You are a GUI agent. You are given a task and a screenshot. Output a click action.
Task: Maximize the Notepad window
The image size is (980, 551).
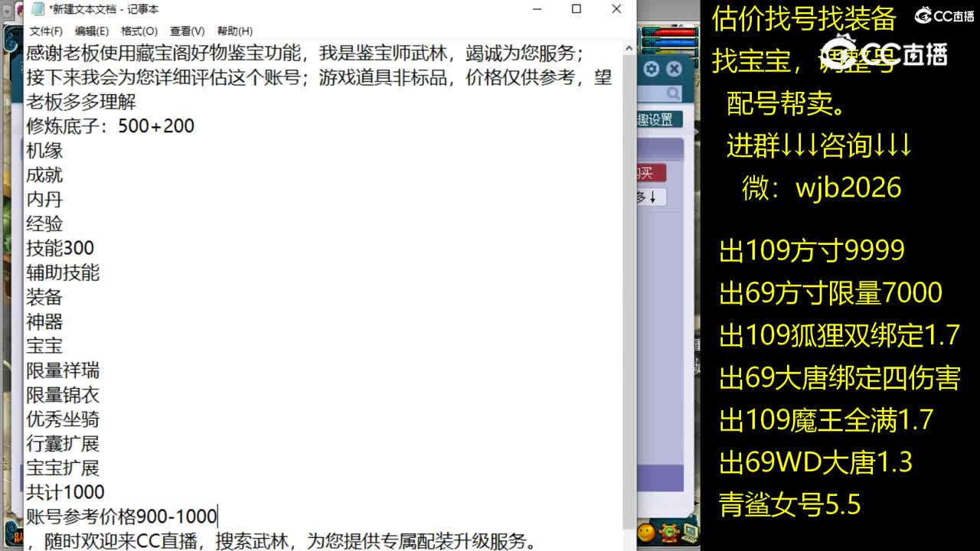(577, 9)
